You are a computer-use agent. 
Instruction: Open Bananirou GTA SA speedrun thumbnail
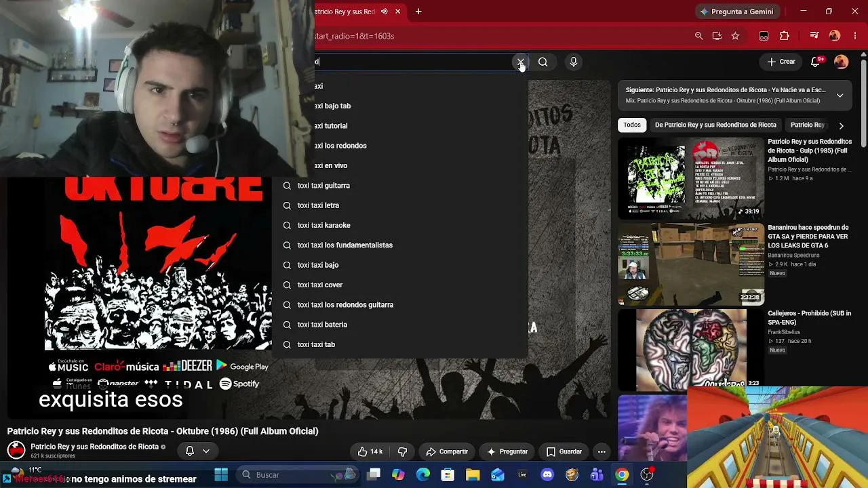691,265
